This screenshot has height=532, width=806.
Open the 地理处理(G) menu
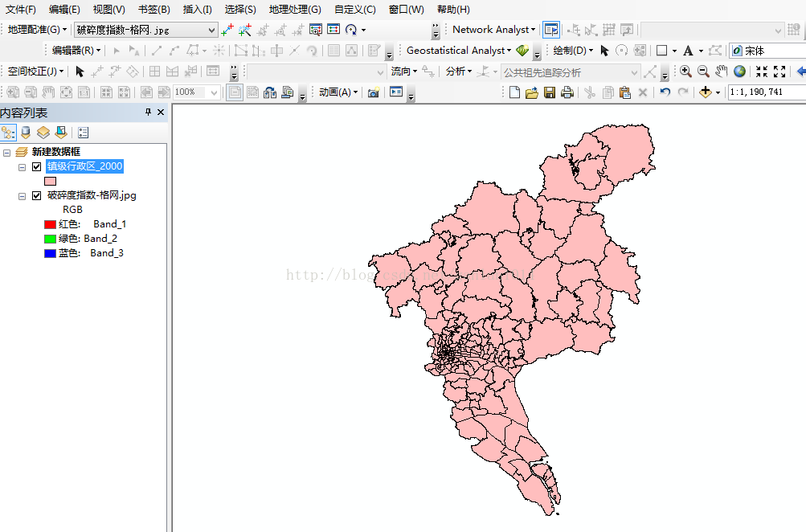pyautogui.click(x=294, y=10)
